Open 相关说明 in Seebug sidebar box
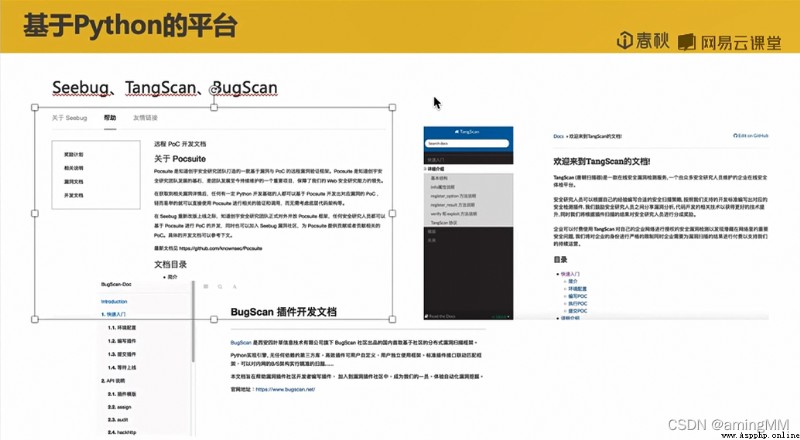This screenshot has height=440, width=800. coord(73,168)
